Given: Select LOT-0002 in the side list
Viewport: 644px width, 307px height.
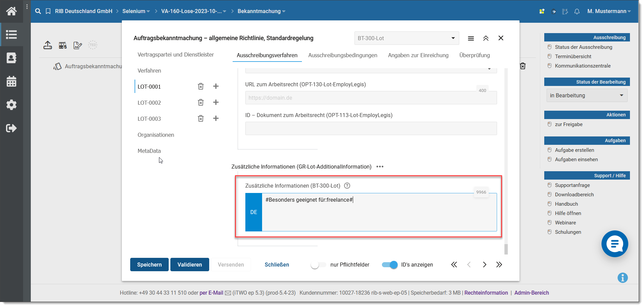Looking at the screenshot, I should 149,103.
